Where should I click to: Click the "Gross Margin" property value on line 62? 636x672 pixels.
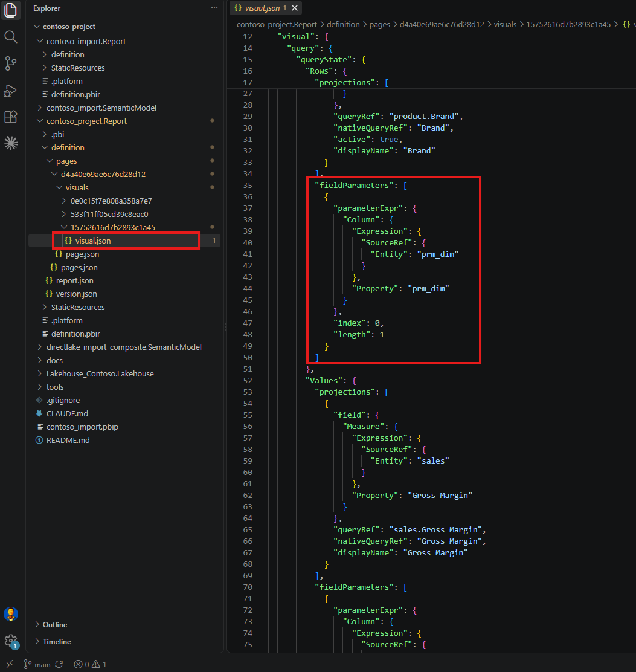(440, 496)
